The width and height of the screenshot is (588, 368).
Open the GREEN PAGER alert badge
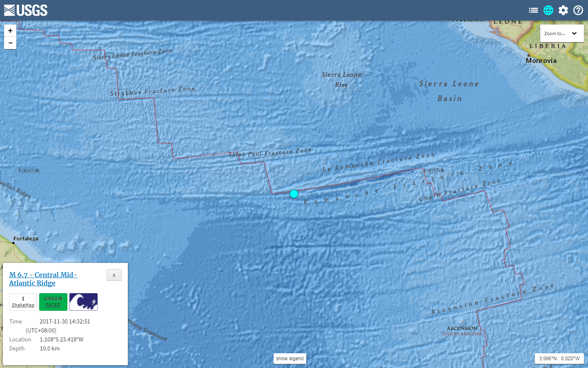coord(53,302)
